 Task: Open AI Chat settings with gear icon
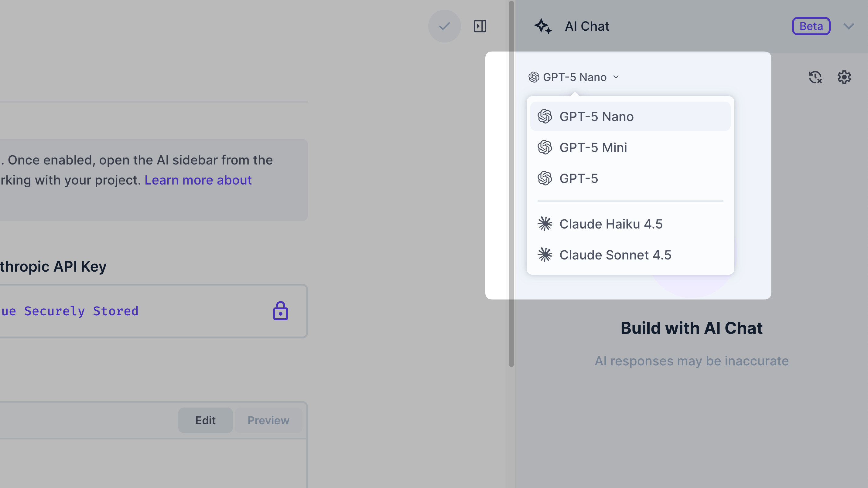pos(844,77)
